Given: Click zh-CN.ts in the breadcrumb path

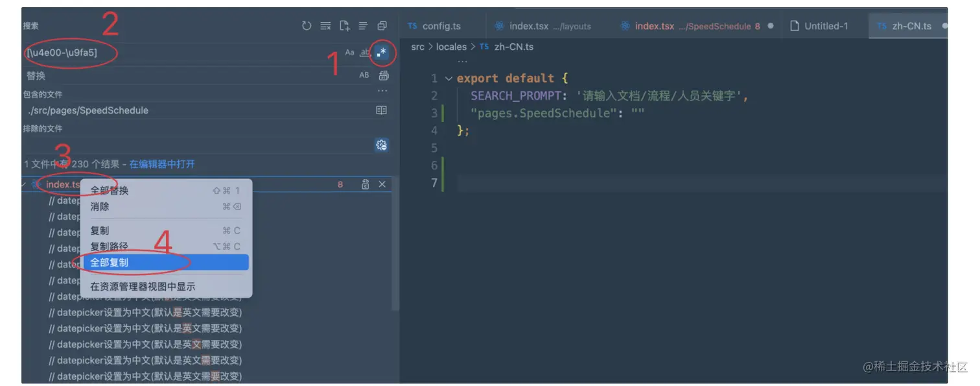Looking at the screenshot, I should [514, 47].
